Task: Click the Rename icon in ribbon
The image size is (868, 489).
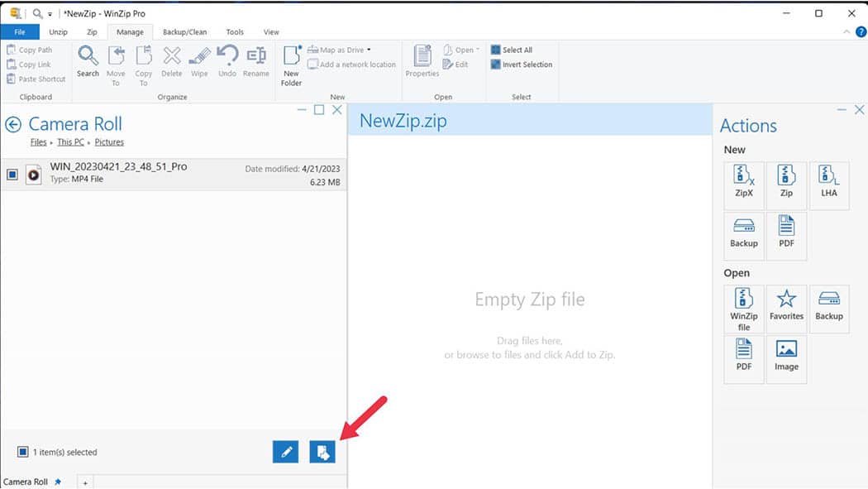Action: (256, 61)
